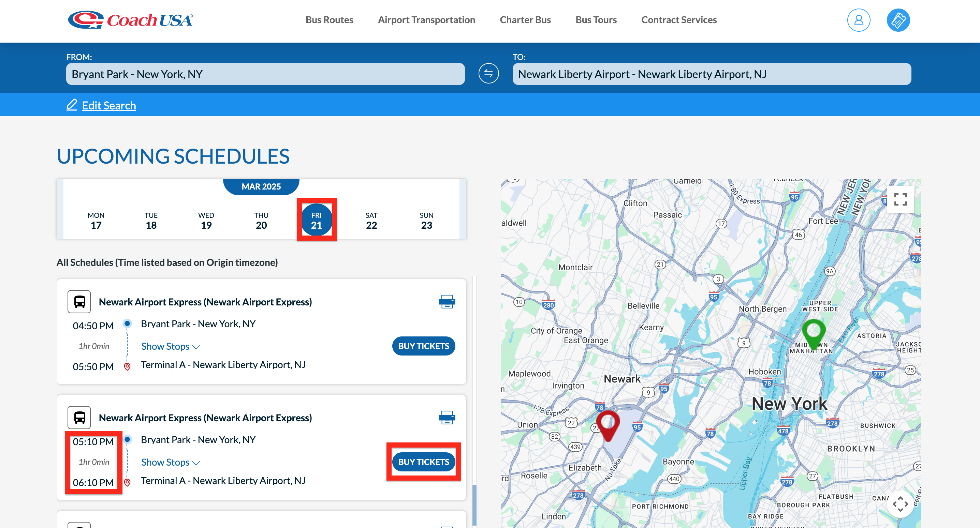Screen dimensions: 980x528
Task: Swap origin and destination locations
Action: pos(488,73)
